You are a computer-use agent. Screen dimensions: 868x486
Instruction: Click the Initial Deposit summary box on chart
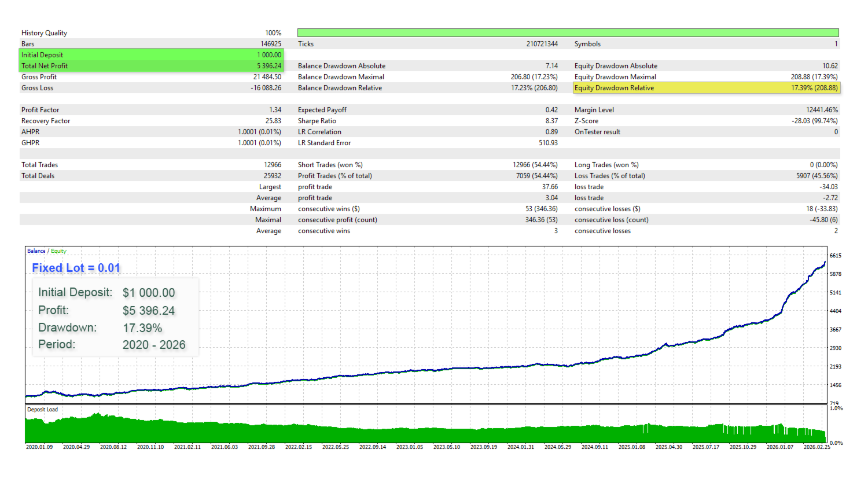[116, 317]
